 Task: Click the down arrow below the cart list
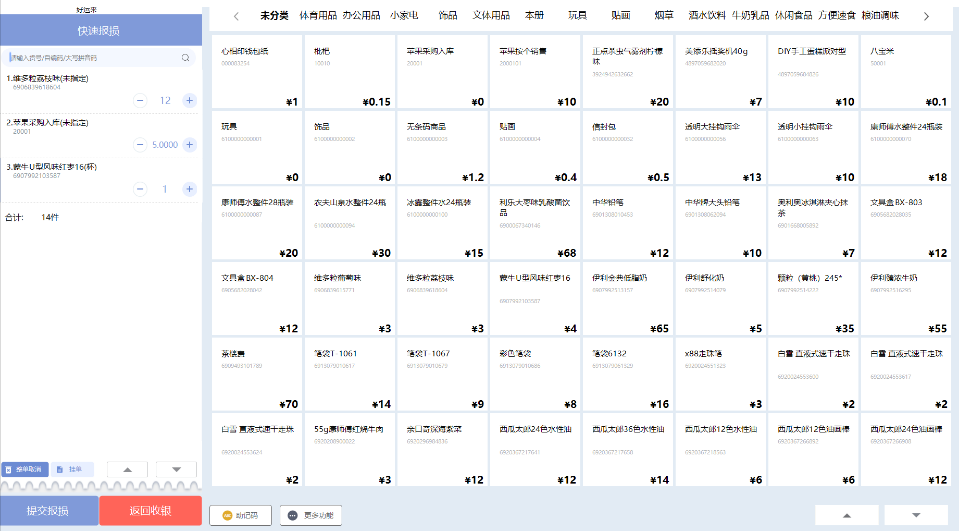coord(176,469)
